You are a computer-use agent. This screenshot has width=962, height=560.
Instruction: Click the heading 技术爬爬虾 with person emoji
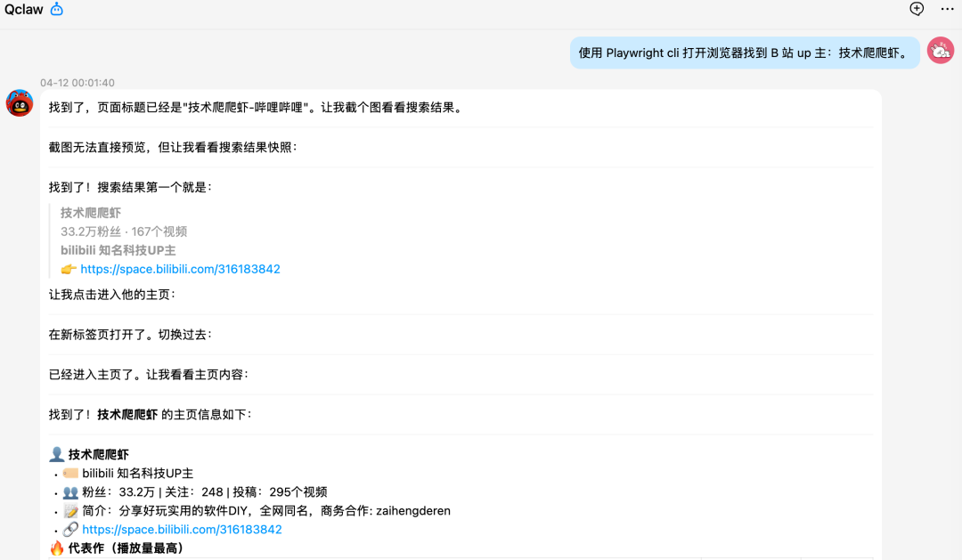tap(89, 455)
